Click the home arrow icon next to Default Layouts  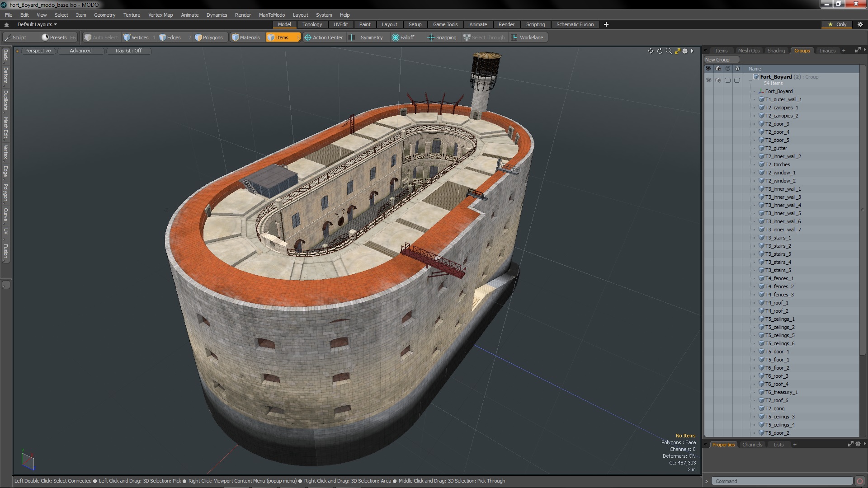tap(6, 24)
